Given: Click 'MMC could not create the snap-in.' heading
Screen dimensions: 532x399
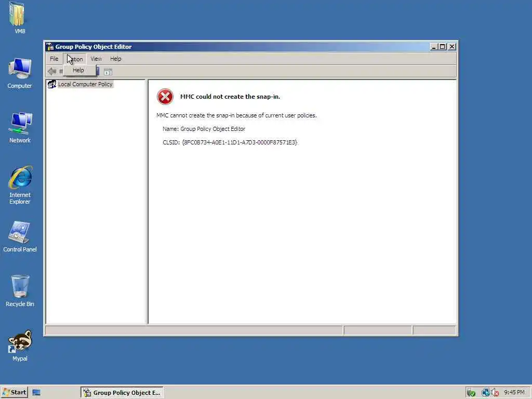Looking at the screenshot, I should (230, 97).
